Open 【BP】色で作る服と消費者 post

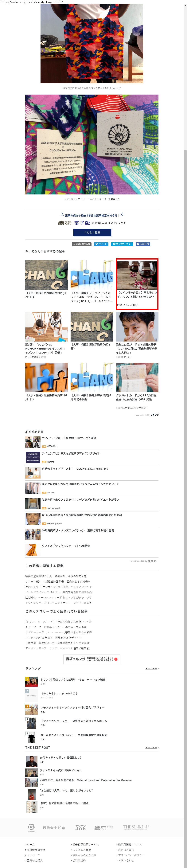pyautogui.click(x=64, y=803)
